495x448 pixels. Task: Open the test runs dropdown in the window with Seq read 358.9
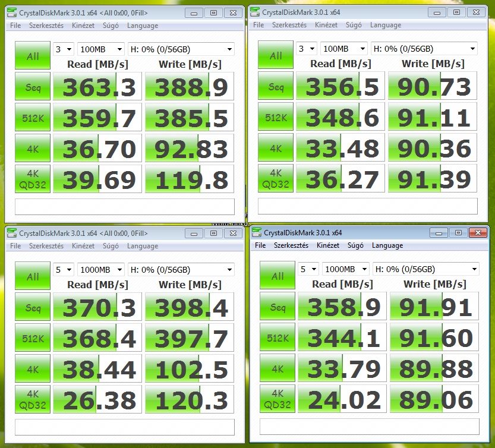pos(308,269)
